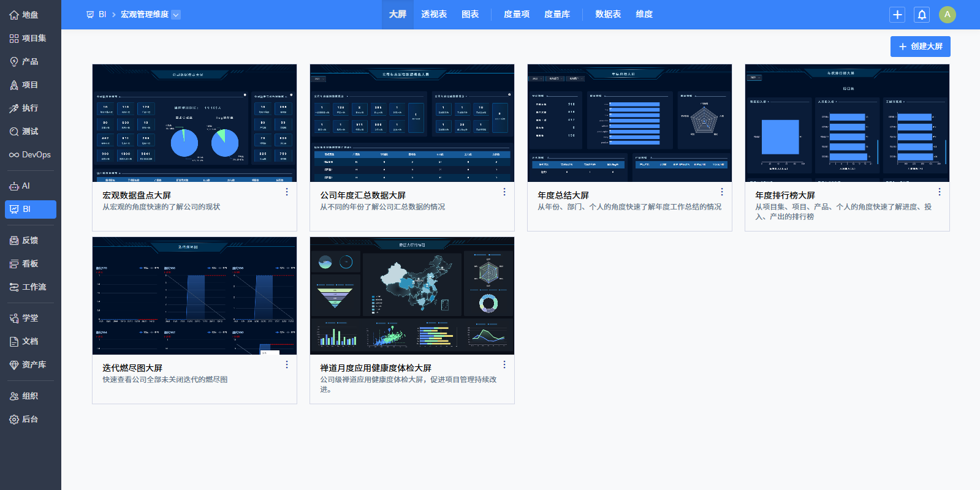
Task: Open 测试 section in sidebar
Action: click(x=31, y=131)
